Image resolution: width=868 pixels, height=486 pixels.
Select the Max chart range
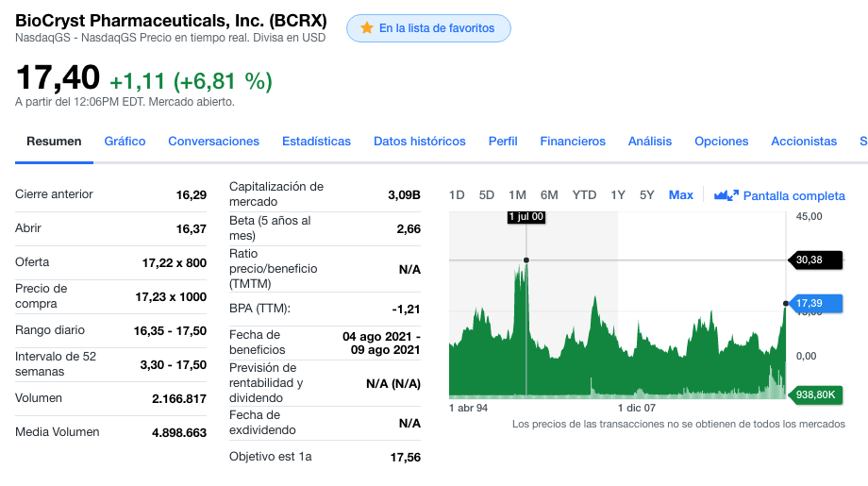tap(681, 194)
